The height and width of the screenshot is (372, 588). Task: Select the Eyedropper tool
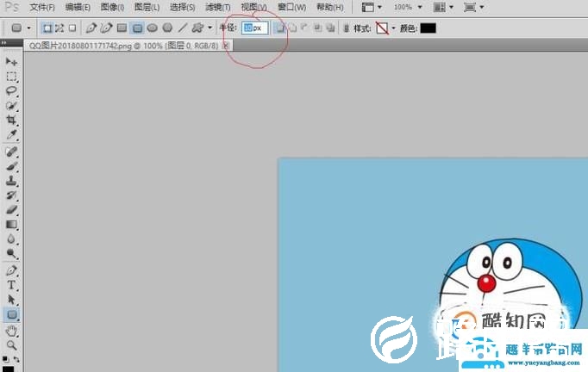point(12,135)
